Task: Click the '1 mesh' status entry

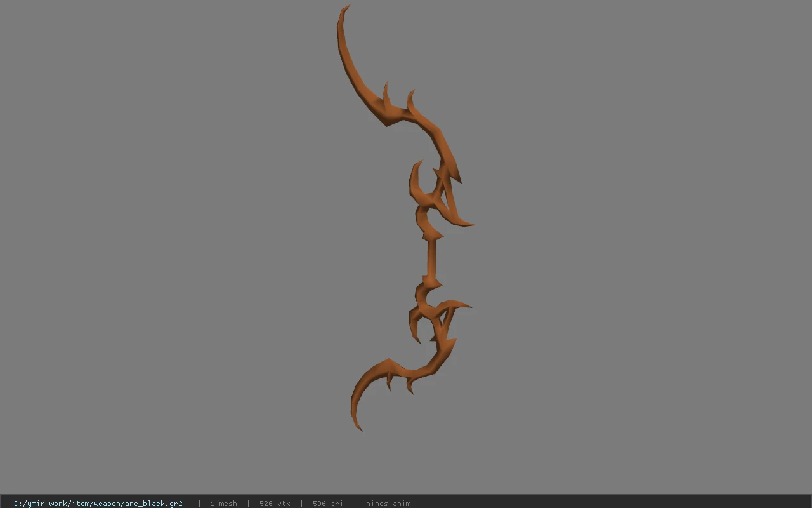Action: [224, 504]
